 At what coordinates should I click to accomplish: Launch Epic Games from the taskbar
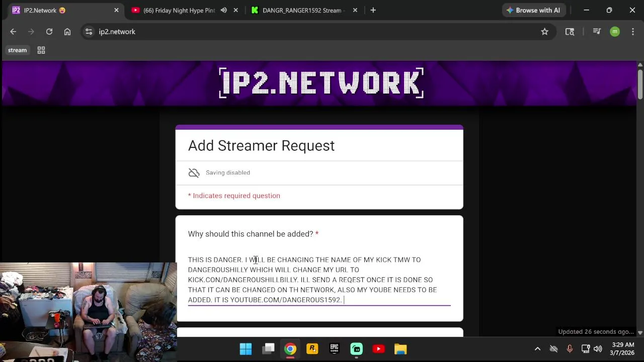pyautogui.click(x=334, y=349)
